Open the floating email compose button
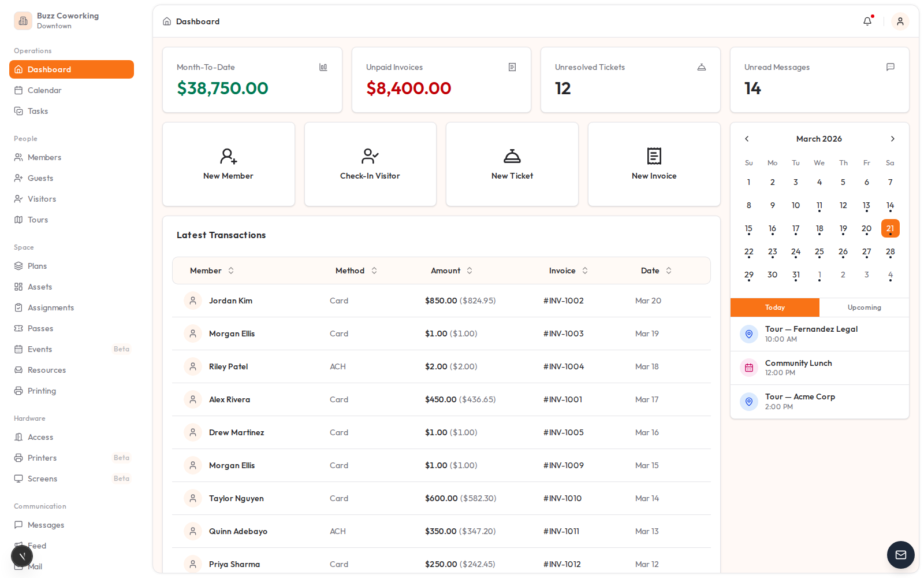This screenshot has width=924, height=578. 900,555
